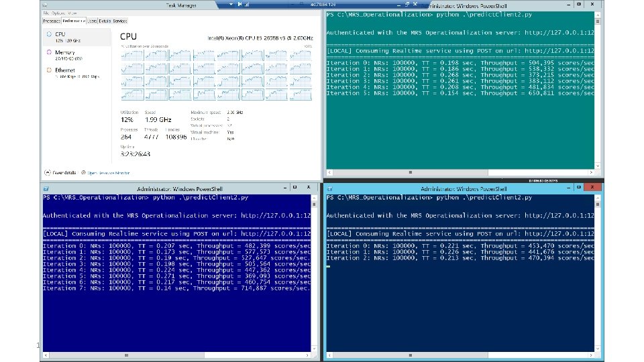Open Resource Monitor link

pos(109,173)
